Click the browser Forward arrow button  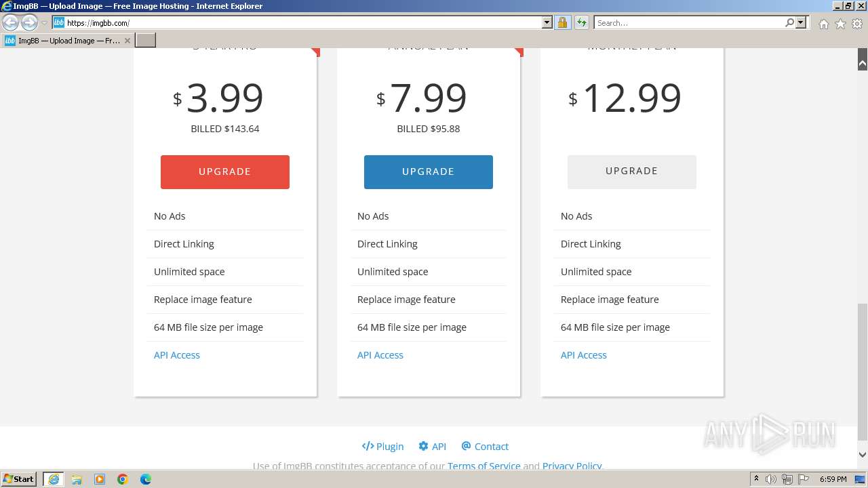coord(29,22)
